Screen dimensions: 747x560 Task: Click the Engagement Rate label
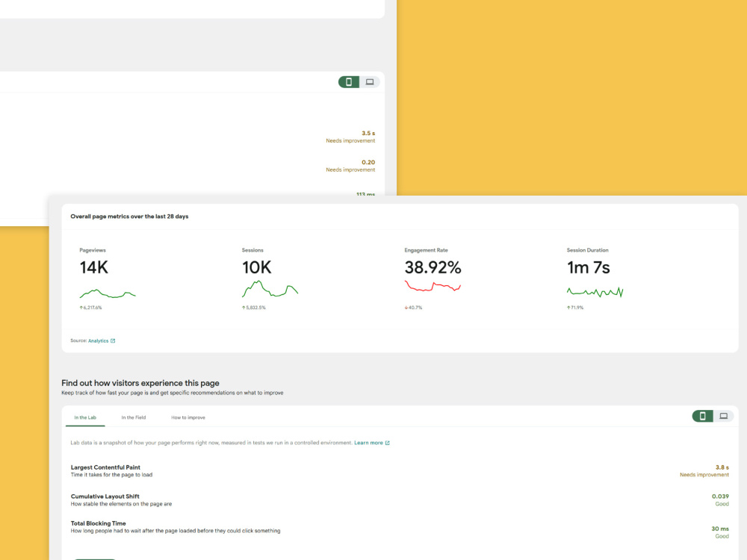[426, 250]
